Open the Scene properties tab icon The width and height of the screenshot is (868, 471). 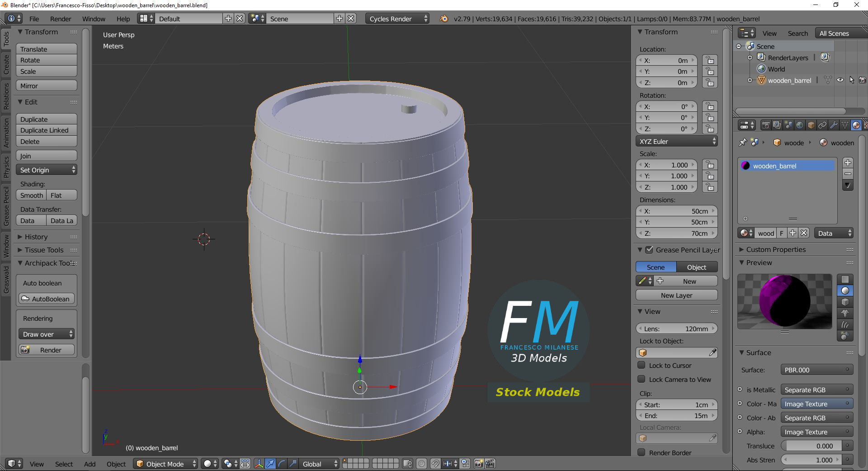pyautogui.click(x=788, y=125)
